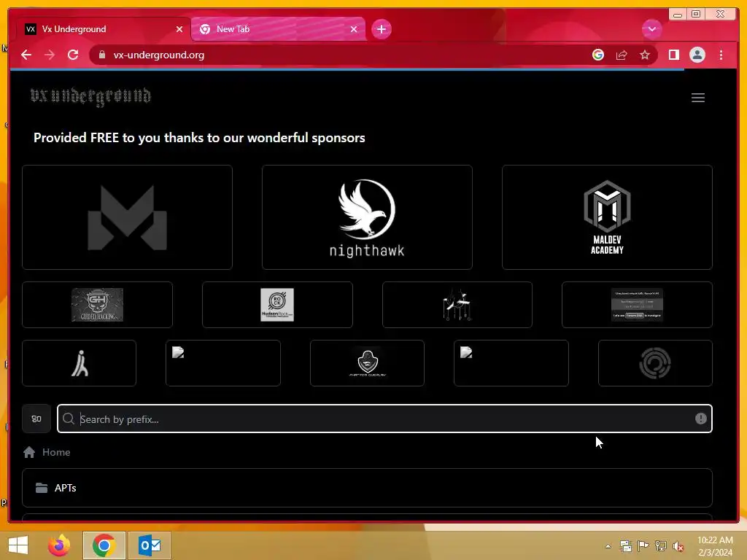Click the muted volume tray icon
Image resolution: width=747 pixels, height=560 pixels.
(678, 545)
